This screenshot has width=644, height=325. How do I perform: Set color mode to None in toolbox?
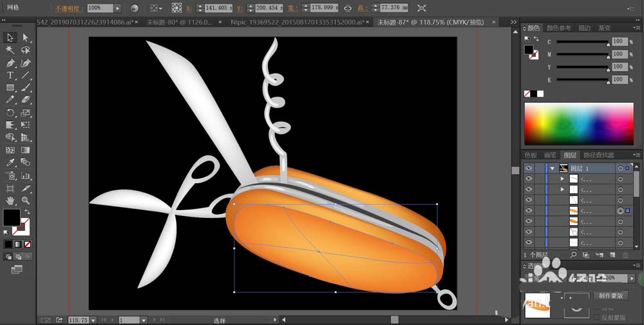click(28, 244)
